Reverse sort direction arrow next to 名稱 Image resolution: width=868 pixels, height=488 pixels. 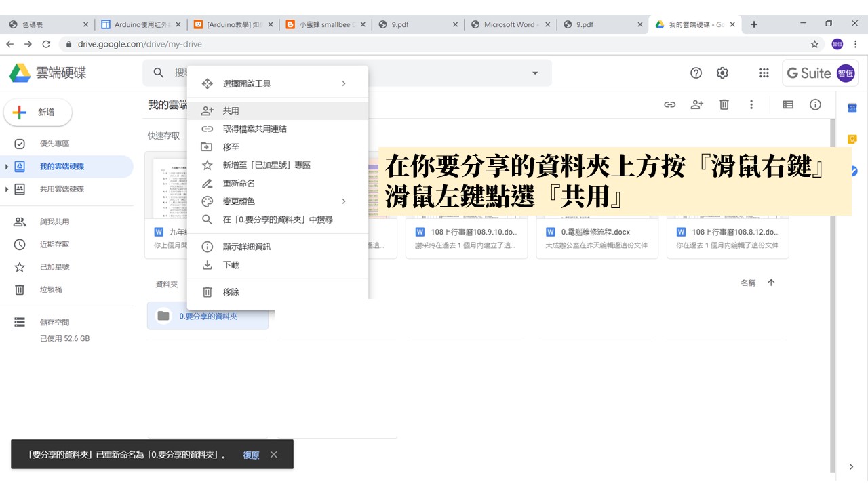pyautogui.click(x=771, y=283)
